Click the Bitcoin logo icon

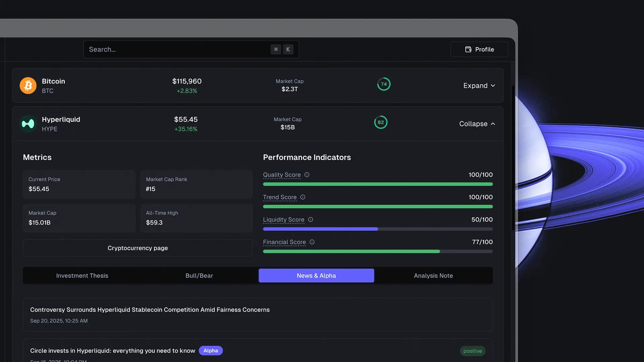tap(28, 85)
